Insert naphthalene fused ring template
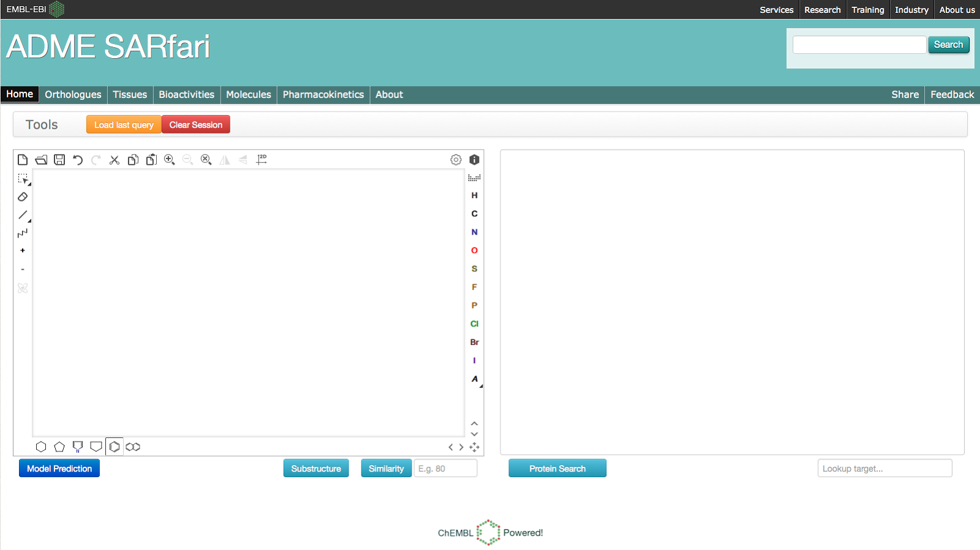The image size is (980, 550). [x=133, y=446]
